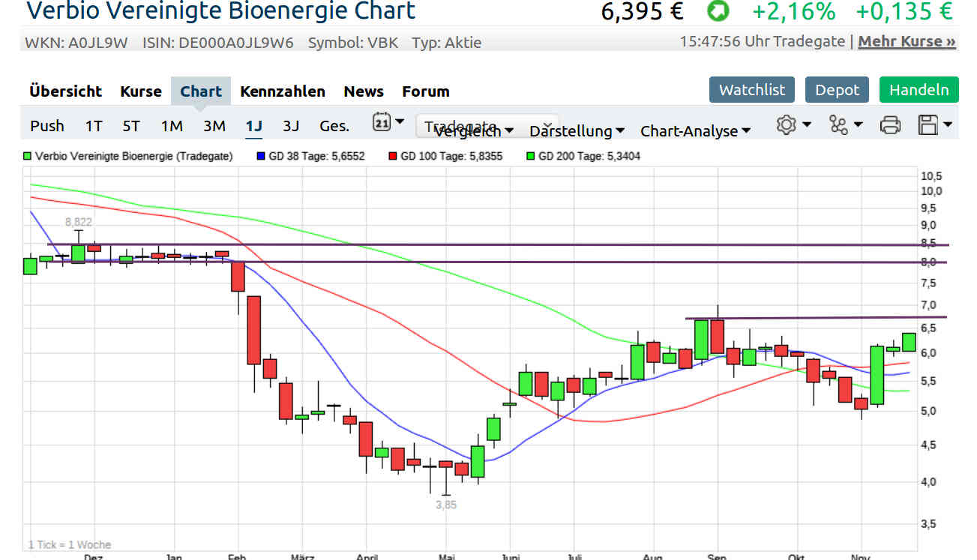Click the percentage change +2,16%

point(794,11)
